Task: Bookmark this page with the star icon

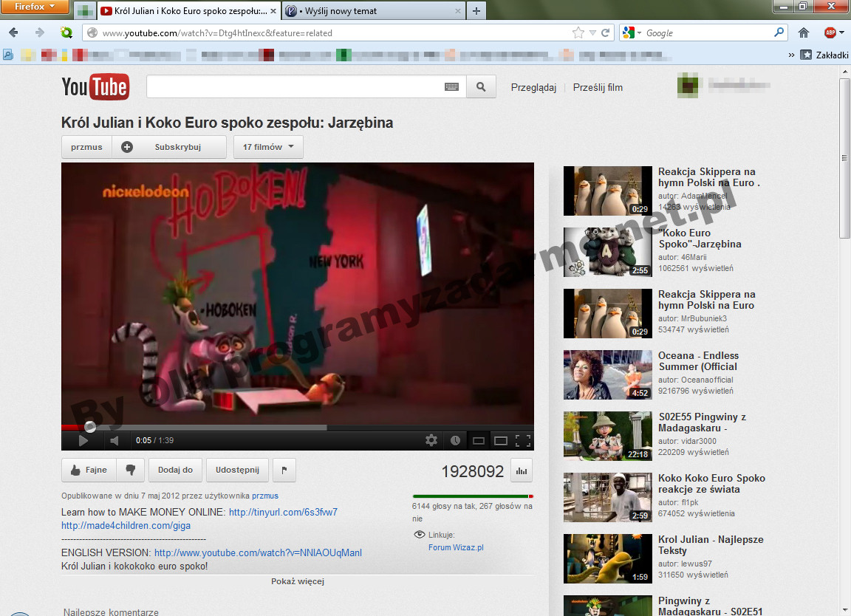Action: point(578,33)
